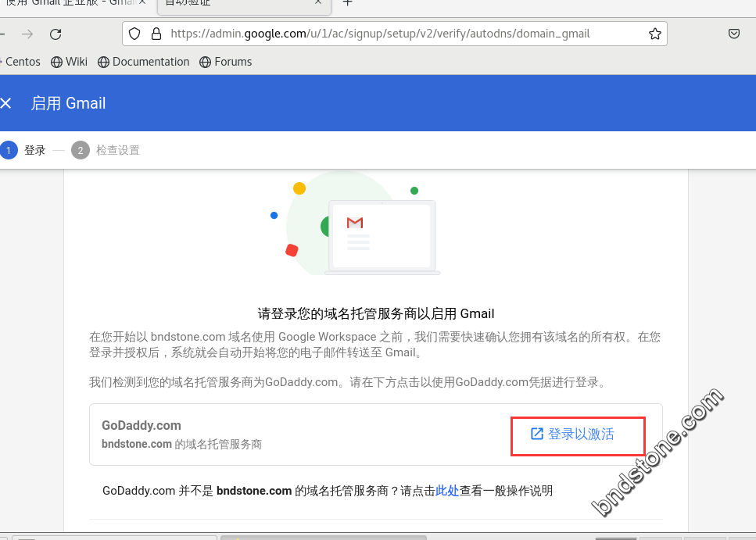
Task: Click the text bndstone.com 的域名托管服务商
Action: [181, 444]
